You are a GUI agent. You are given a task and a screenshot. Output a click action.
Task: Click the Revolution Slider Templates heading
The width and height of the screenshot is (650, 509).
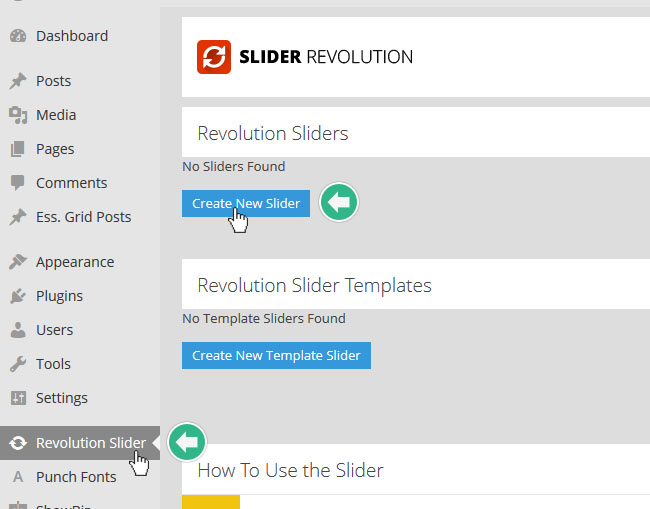click(x=314, y=285)
